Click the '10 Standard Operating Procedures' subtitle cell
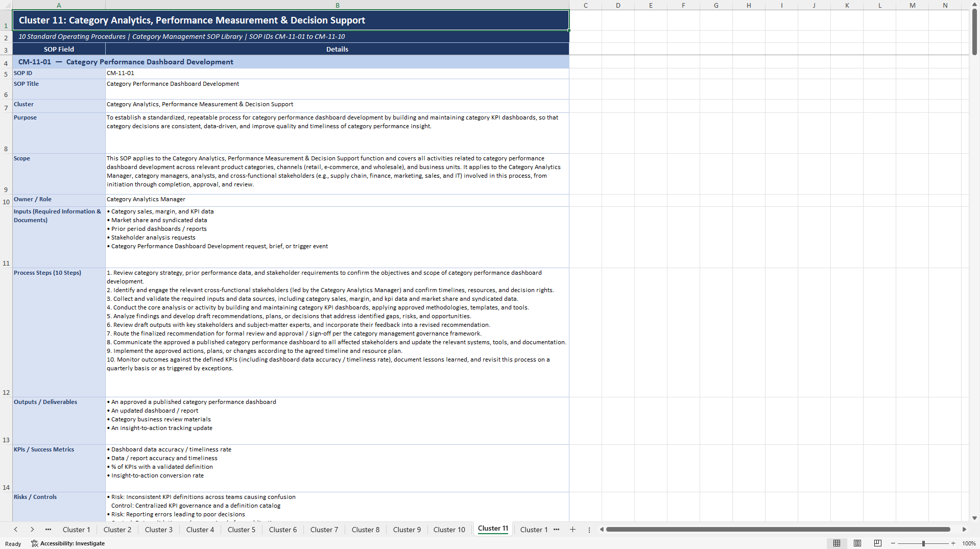Image resolution: width=980 pixels, height=549 pixels. click(x=291, y=37)
